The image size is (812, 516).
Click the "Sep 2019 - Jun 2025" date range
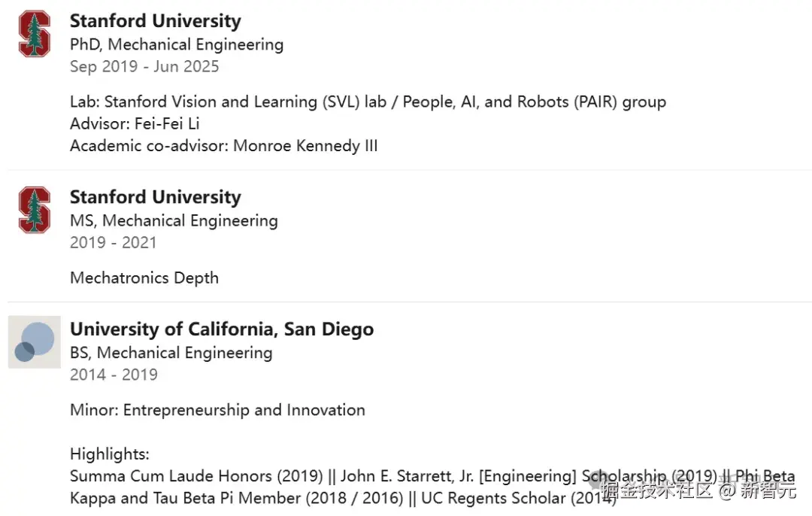pos(144,66)
